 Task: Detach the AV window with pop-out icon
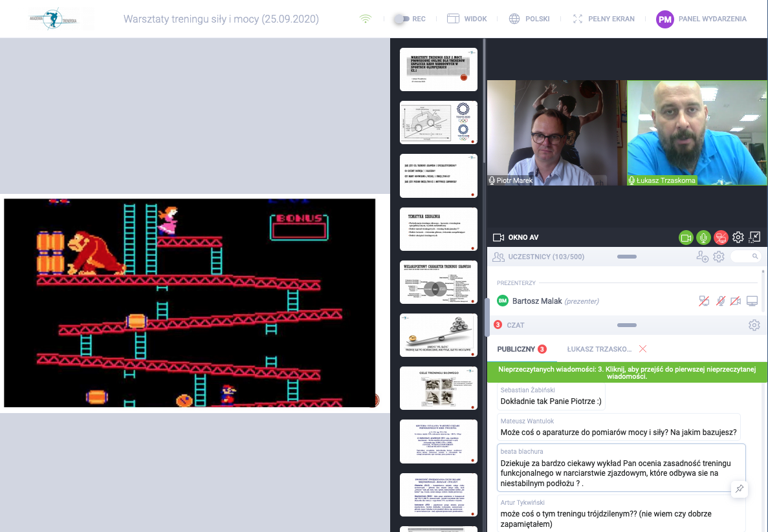(754, 237)
